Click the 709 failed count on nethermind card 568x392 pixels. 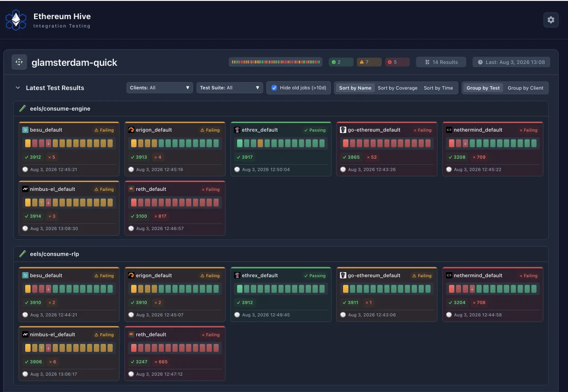pyautogui.click(x=479, y=157)
